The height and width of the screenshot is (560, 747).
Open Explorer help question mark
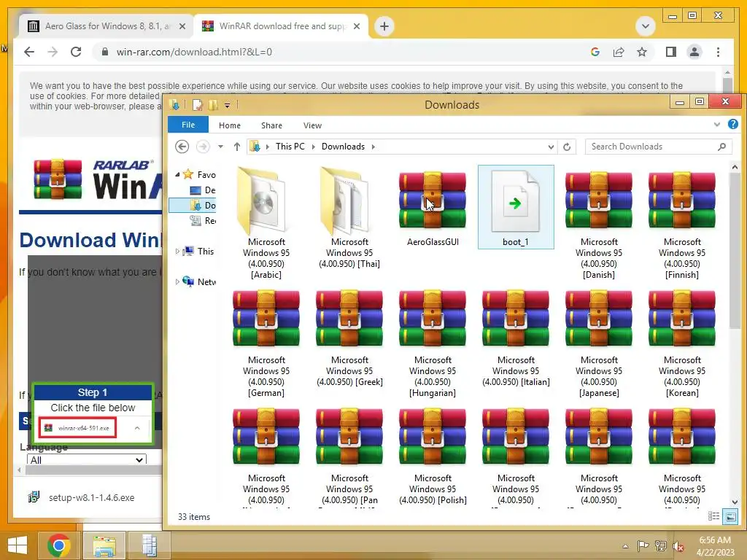pyautogui.click(x=732, y=124)
